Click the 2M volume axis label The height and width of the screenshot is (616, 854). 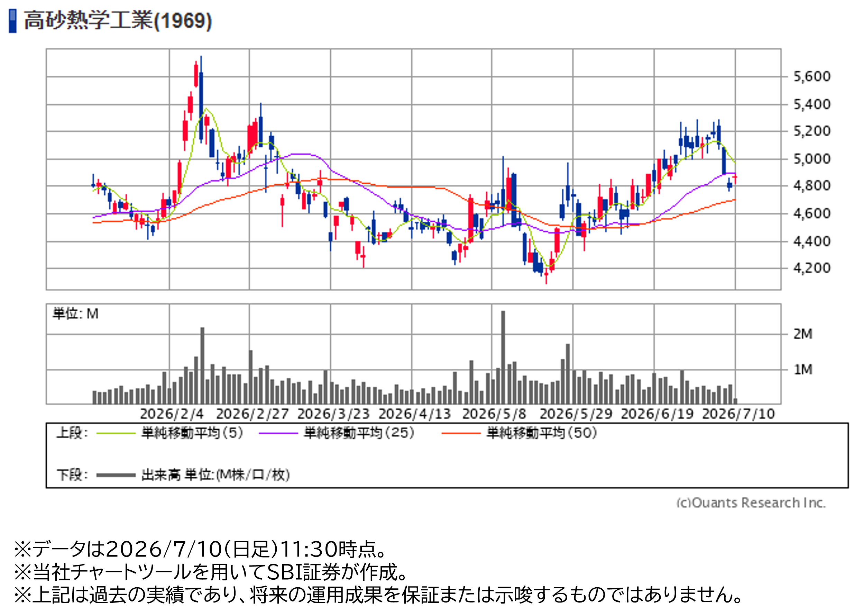pos(803,334)
